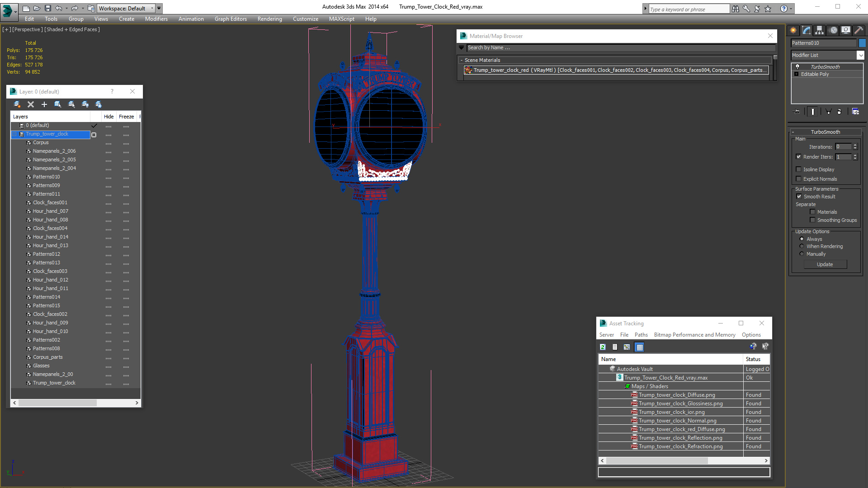Image resolution: width=868 pixels, height=488 pixels.
Task: Collapse the Scene Materials group
Action: pos(461,60)
